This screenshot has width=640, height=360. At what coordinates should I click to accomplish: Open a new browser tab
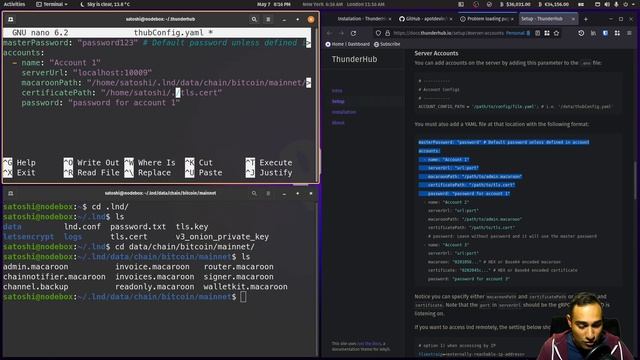(x=586, y=19)
